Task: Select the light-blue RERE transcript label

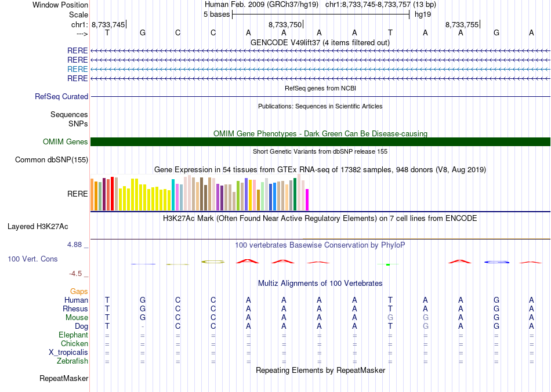Action: click(77, 69)
